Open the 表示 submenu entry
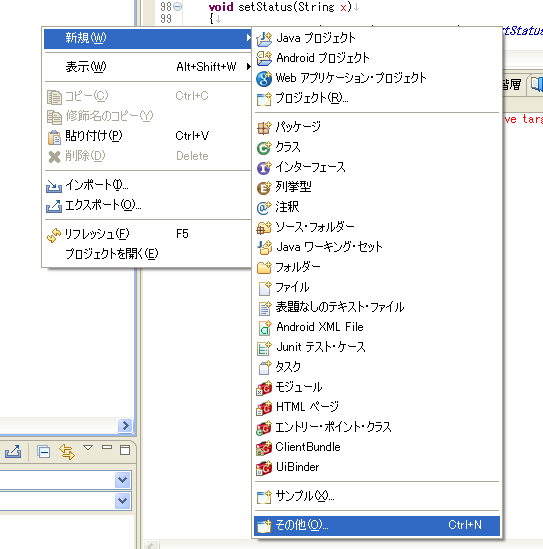Image resolution: width=543 pixels, height=549 pixels. coord(147,67)
